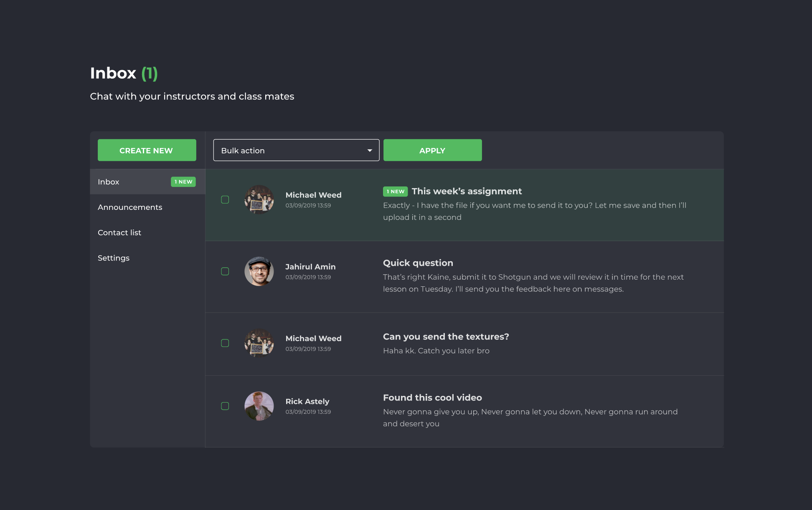Click Rick Astely's profile avatar
The image size is (812, 510).
[259, 406]
